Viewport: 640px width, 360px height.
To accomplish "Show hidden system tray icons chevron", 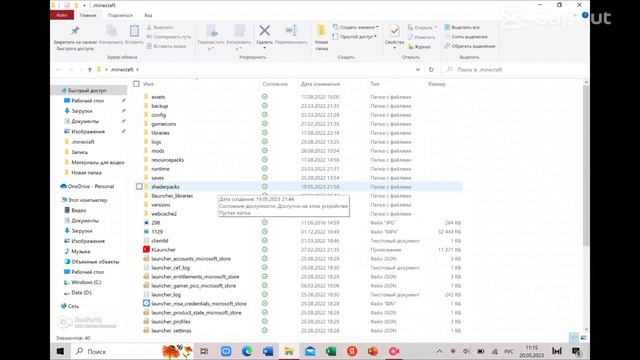I will [439, 351].
